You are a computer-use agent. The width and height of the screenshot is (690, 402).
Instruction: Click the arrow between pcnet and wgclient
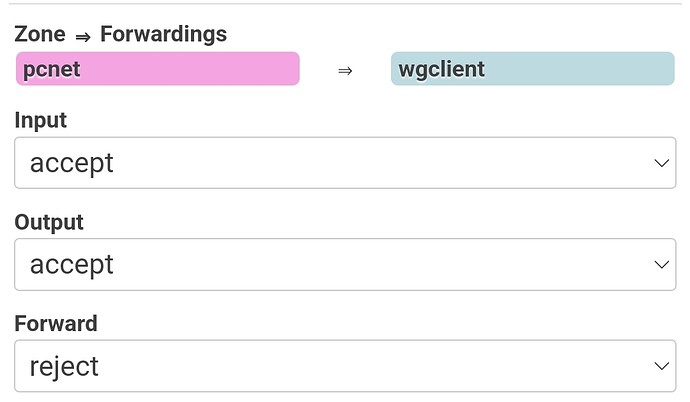click(345, 71)
